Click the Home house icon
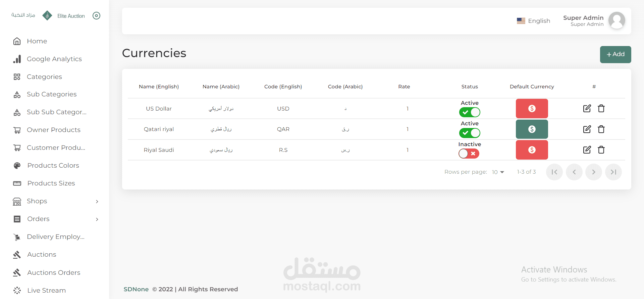 (x=17, y=41)
